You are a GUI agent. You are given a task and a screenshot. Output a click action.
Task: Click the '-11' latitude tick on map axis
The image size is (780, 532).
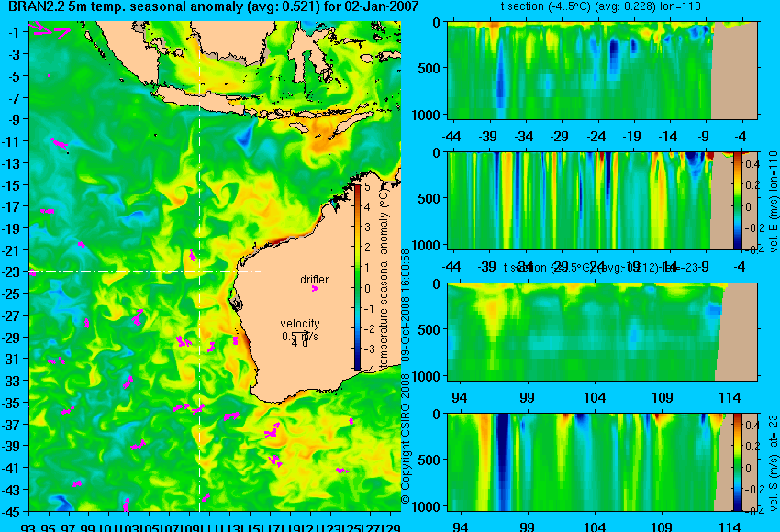pyautogui.click(x=11, y=141)
